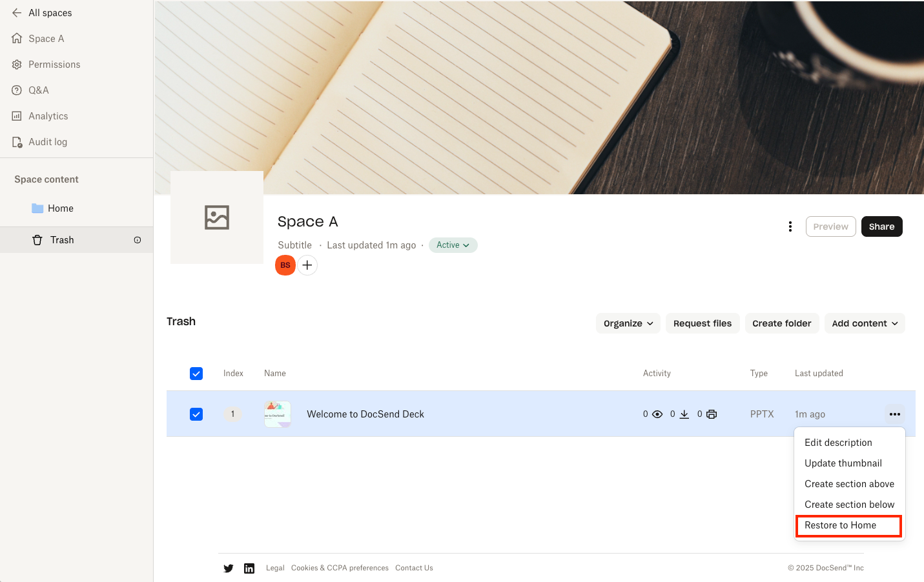Click the Welcome to DocSend Deck thumbnail
The width and height of the screenshot is (924, 582).
coord(278,414)
